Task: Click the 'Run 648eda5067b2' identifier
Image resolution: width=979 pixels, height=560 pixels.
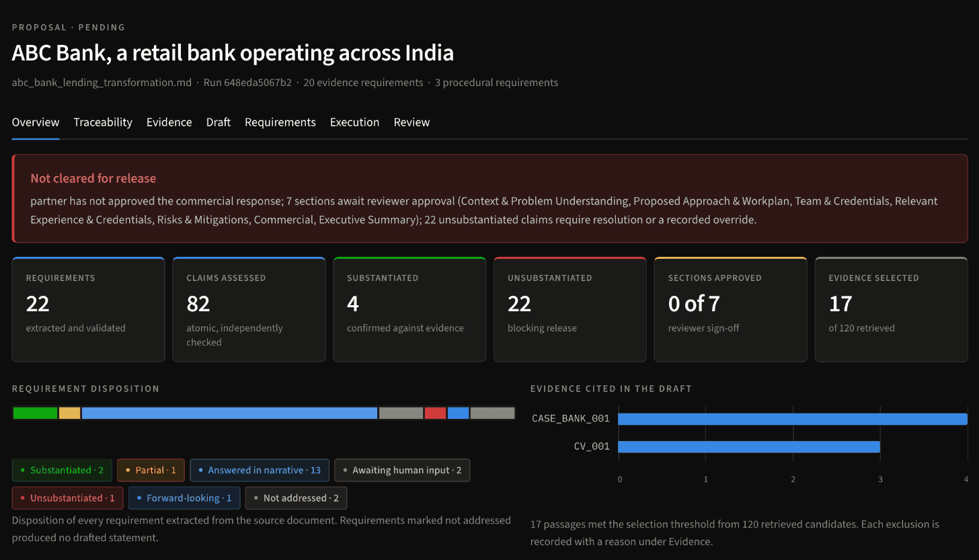Action: tap(248, 83)
